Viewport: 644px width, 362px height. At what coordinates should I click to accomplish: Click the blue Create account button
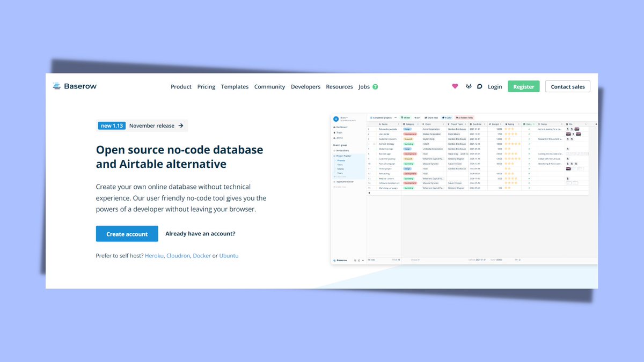click(127, 234)
